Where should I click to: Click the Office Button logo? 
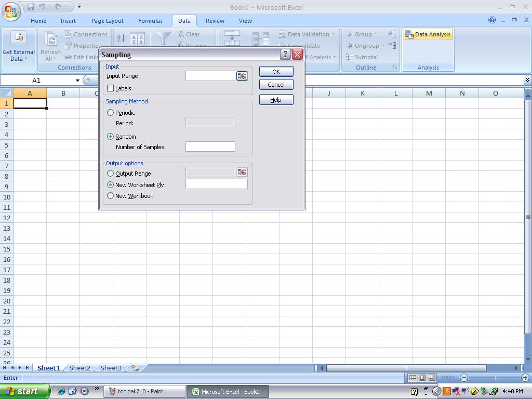tap(11, 11)
